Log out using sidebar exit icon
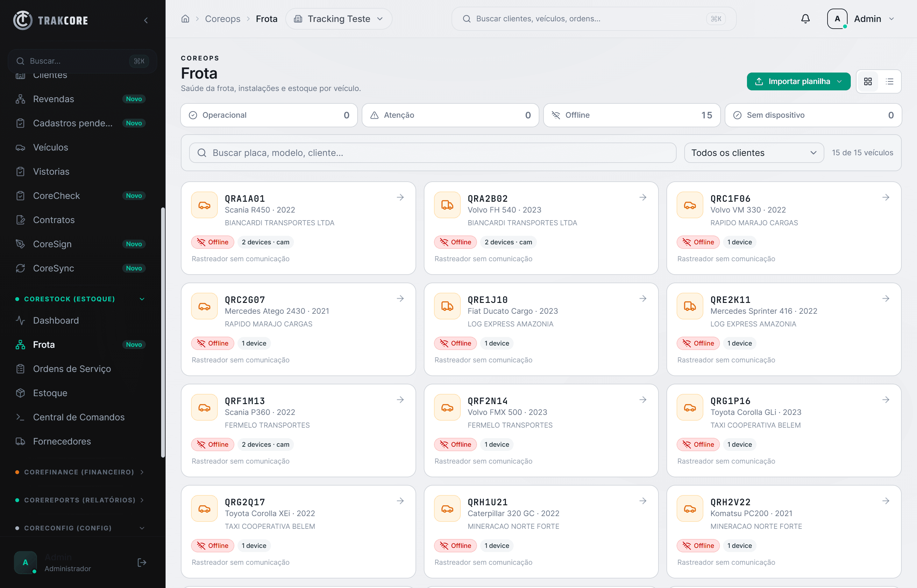The width and height of the screenshot is (917, 588). (142, 563)
